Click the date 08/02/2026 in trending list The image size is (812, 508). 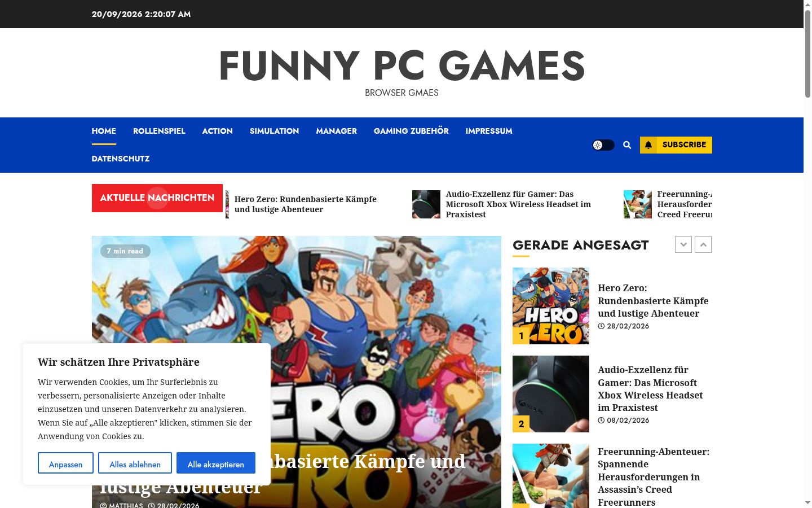tap(624, 421)
